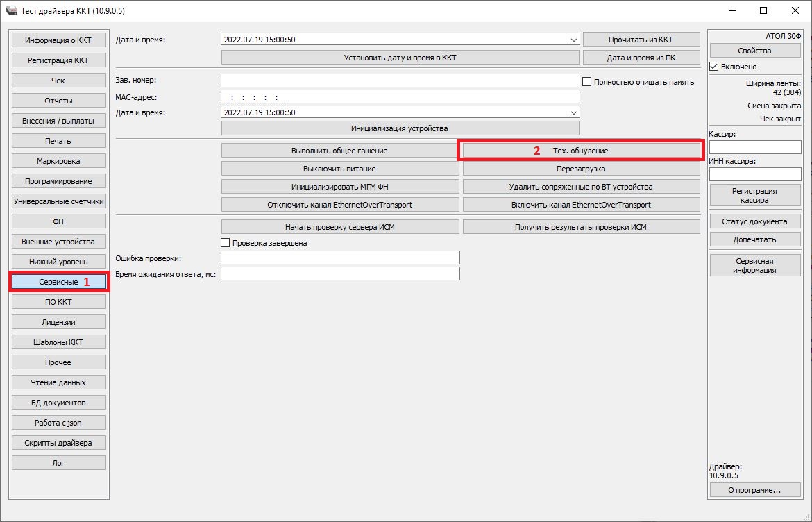Open driver 'Свойства' button
This screenshot has width=812, height=522.
click(754, 51)
